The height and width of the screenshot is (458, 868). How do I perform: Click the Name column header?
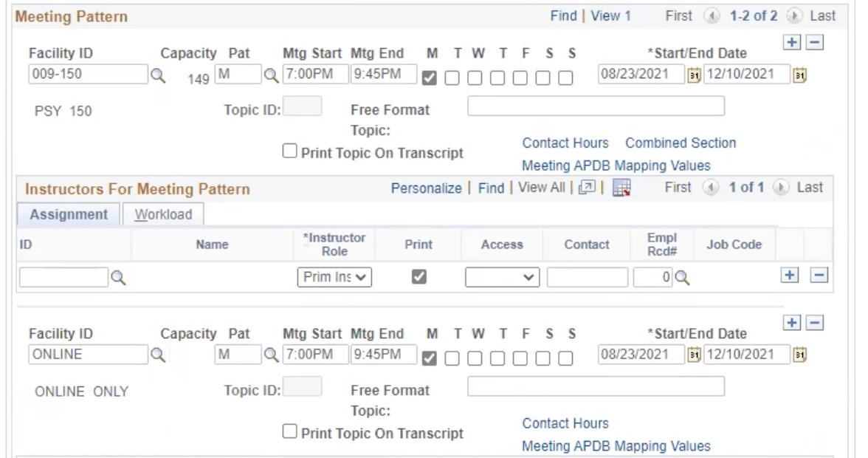coord(212,245)
